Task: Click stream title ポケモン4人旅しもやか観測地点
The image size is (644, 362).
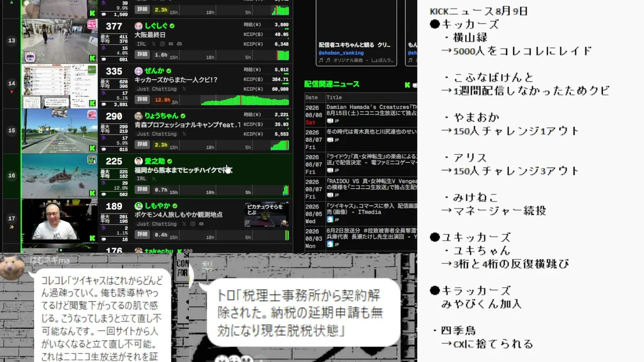Action: point(179,215)
